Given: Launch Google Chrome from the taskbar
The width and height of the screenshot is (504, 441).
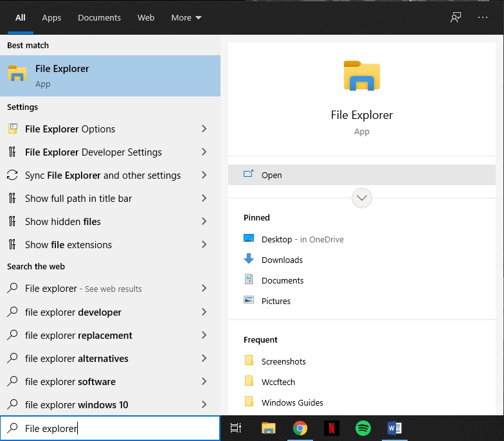Looking at the screenshot, I should pyautogui.click(x=300, y=428).
